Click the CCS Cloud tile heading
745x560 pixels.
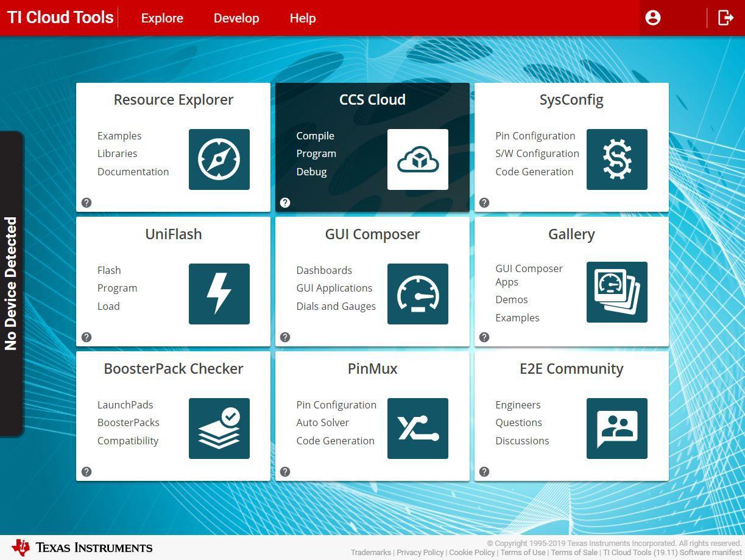(372, 100)
